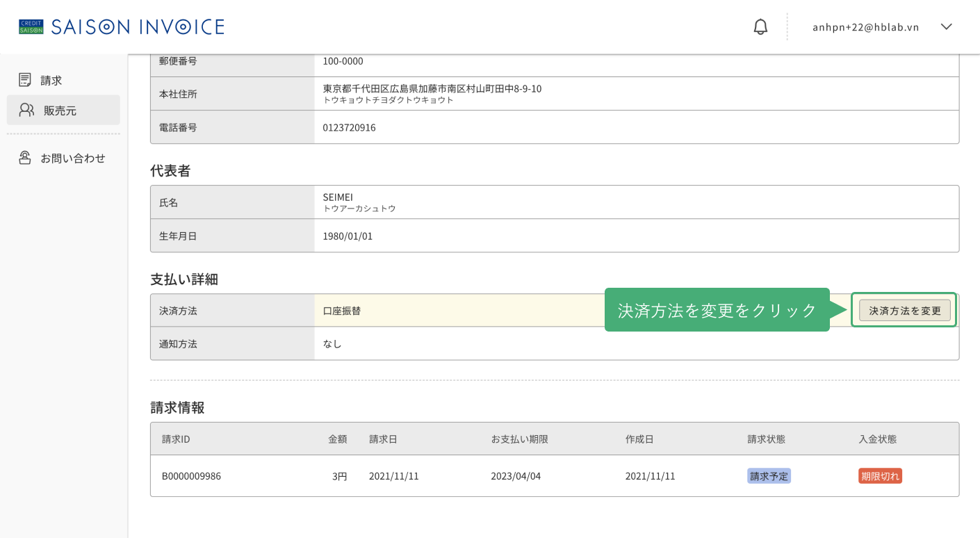
Task: Open user menu anhpn+22@hblab.vn
Action: click(x=866, y=27)
